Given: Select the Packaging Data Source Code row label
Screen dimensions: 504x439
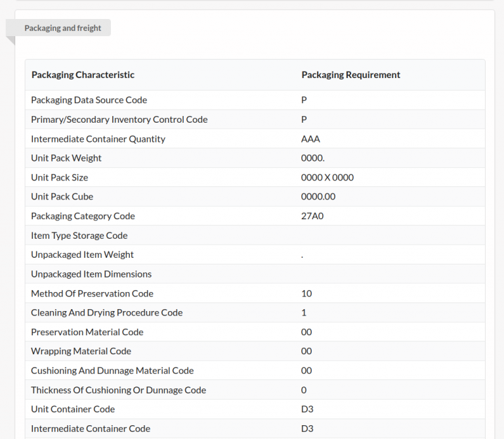Looking at the screenshot, I should [x=89, y=100].
